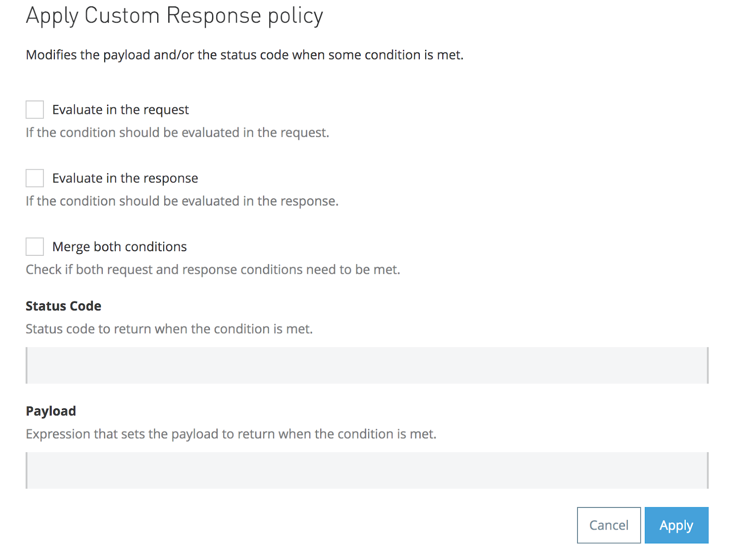The width and height of the screenshot is (738, 560).
Task: Select the Status Code field label
Action: (63, 306)
